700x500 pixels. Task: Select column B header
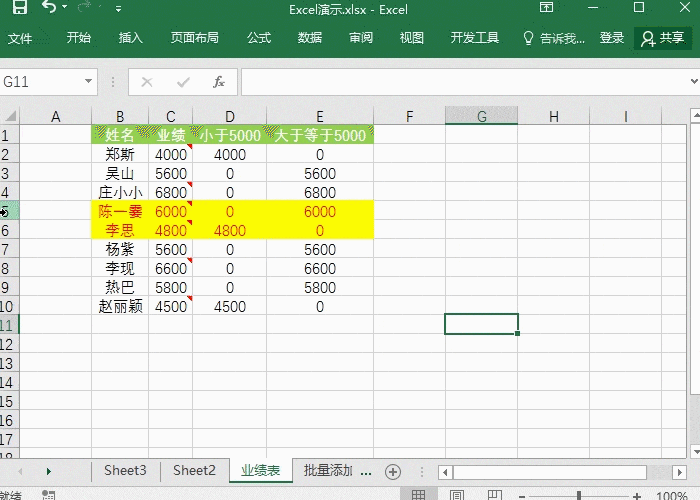point(120,117)
